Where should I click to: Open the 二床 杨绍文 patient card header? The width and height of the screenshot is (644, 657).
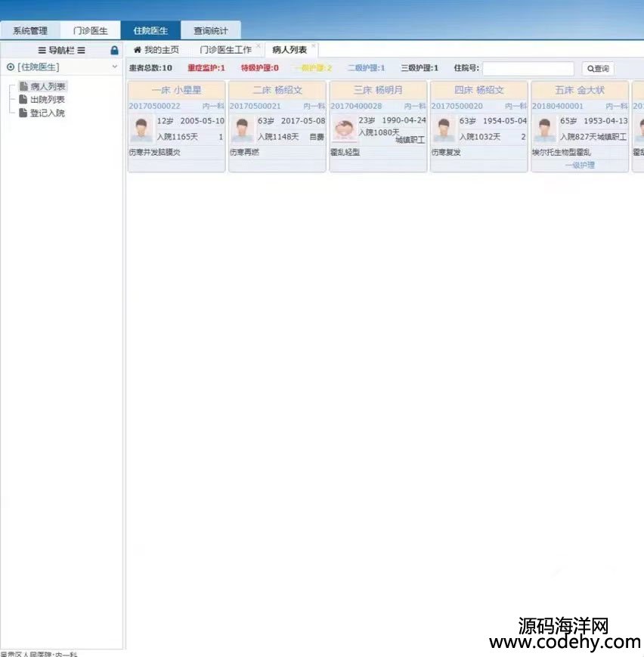pos(277,90)
